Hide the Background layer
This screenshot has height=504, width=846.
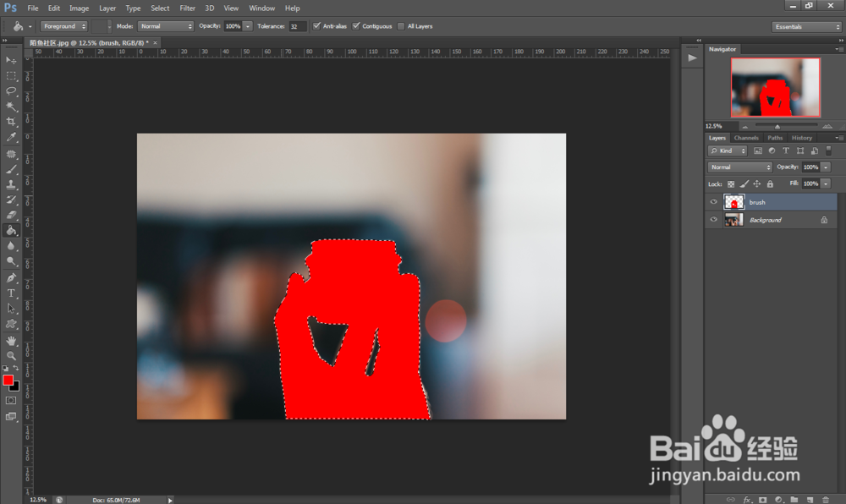tap(714, 219)
